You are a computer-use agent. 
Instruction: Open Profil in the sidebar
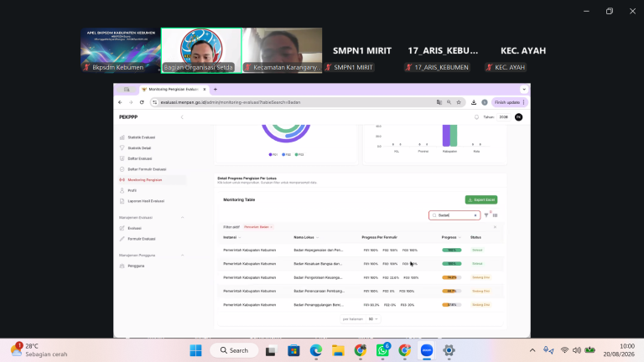(132, 191)
